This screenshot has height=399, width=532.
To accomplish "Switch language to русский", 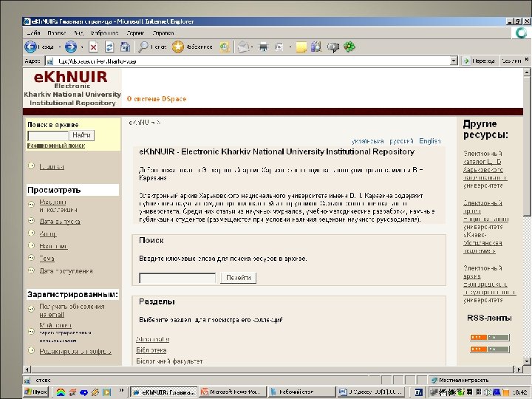I will click(x=401, y=141).
